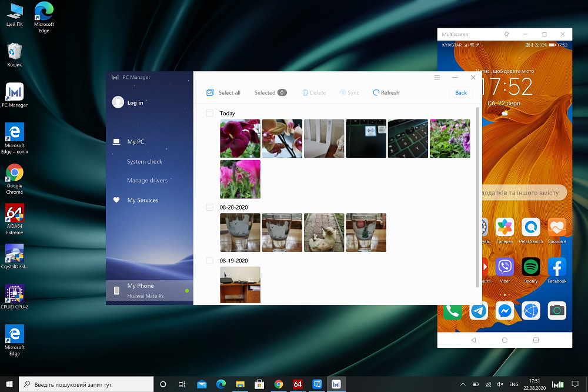This screenshot has width=588, height=392.
Task: Open Google Chrome desktop shortcut
Action: 15,179
